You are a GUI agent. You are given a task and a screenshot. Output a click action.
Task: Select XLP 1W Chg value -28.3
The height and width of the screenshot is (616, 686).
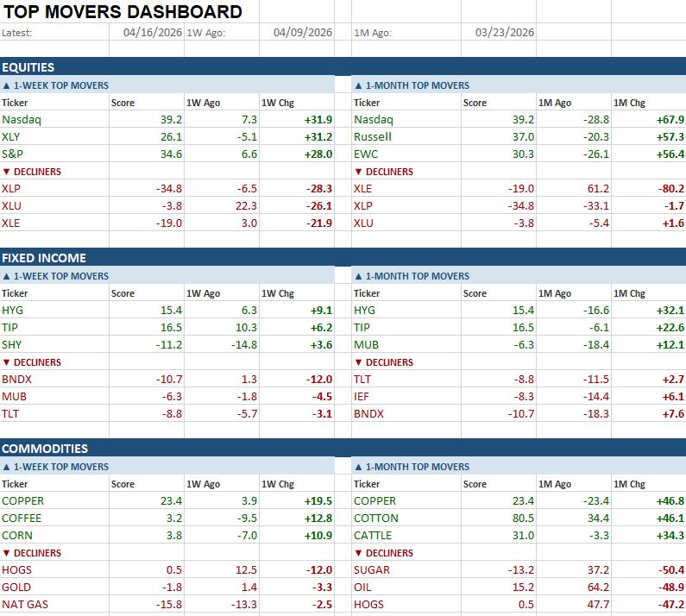(297, 189)
